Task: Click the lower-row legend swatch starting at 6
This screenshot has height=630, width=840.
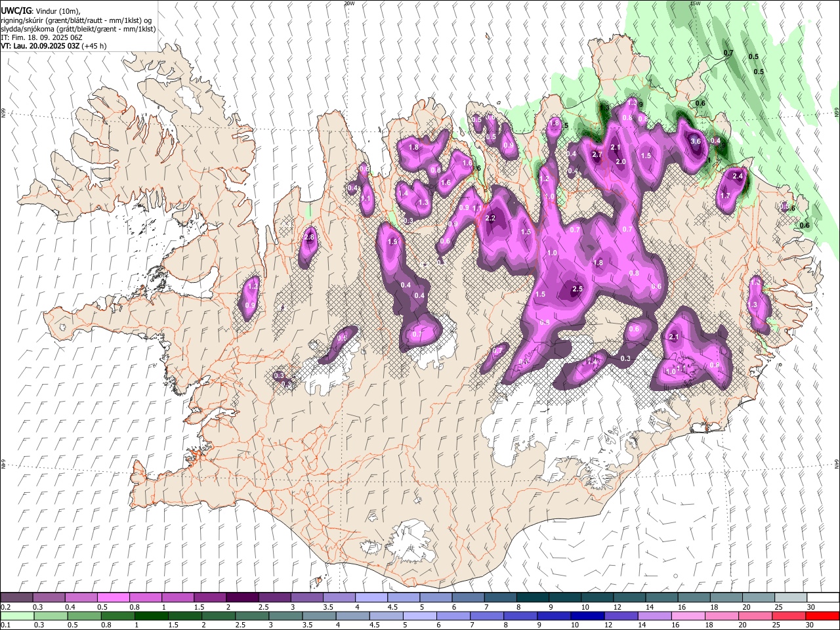Action: tap(453, 616)
